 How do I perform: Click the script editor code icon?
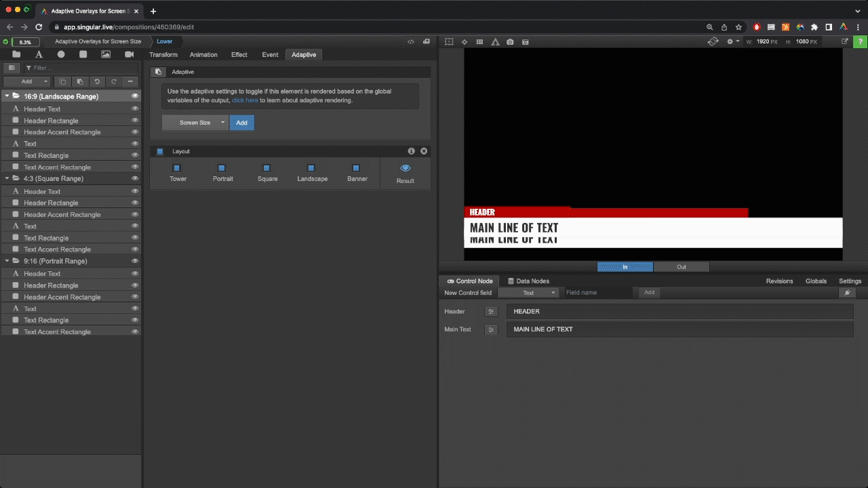click(411, 42)
